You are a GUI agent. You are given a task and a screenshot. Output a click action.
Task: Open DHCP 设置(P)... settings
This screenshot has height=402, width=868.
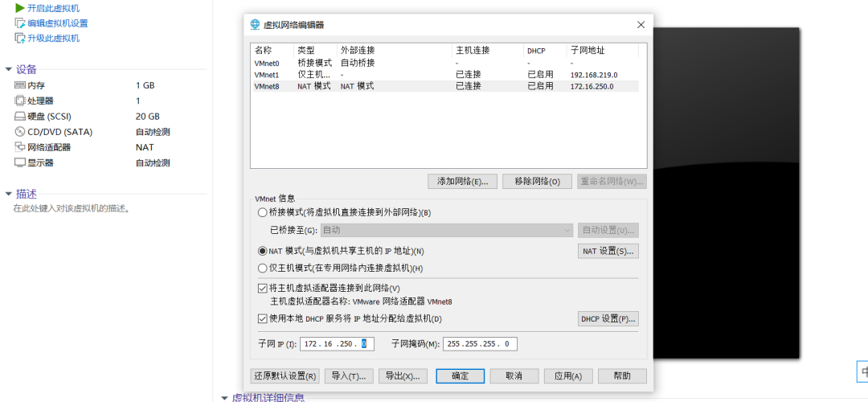[x=608, y=319]
